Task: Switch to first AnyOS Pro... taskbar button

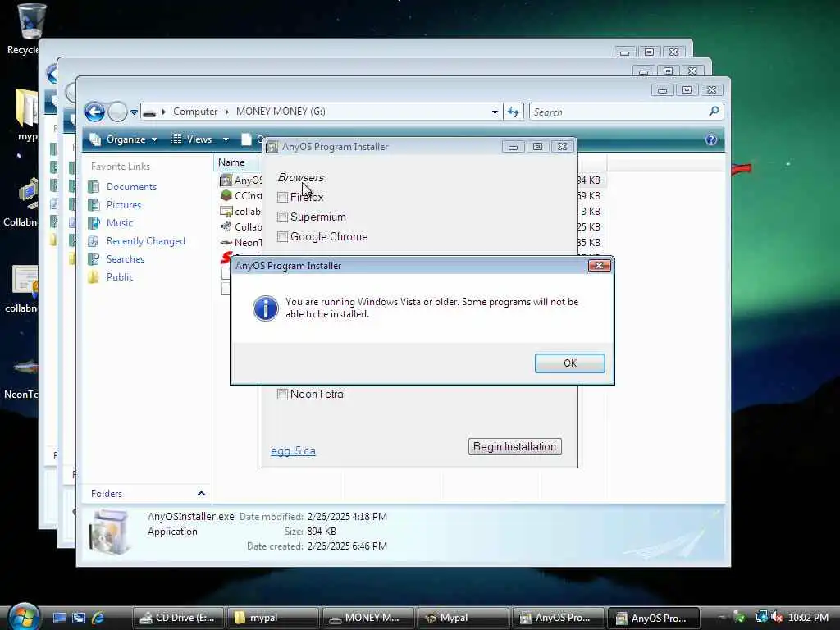Action: [x=557, y=618]
